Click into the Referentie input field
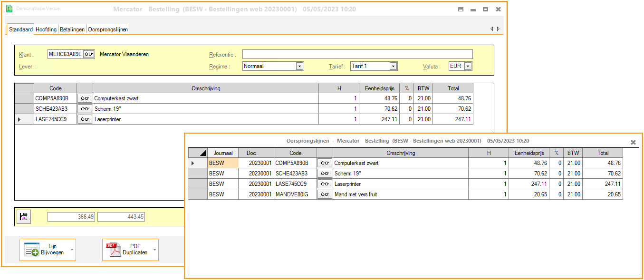 coord(357,54)
